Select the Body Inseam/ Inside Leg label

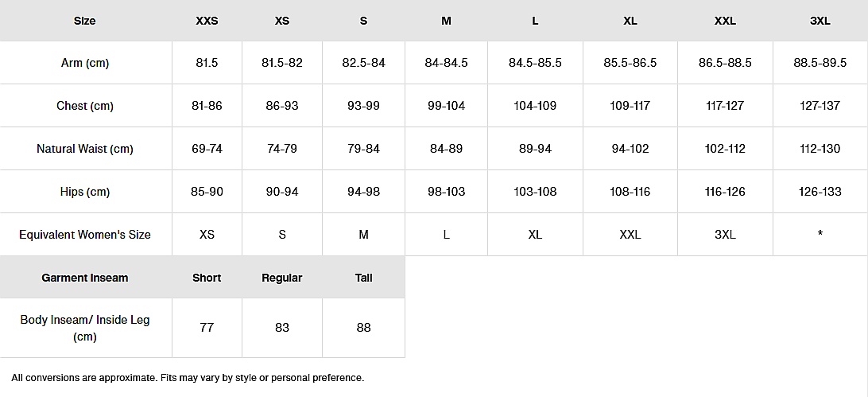(x=85, y=328)
